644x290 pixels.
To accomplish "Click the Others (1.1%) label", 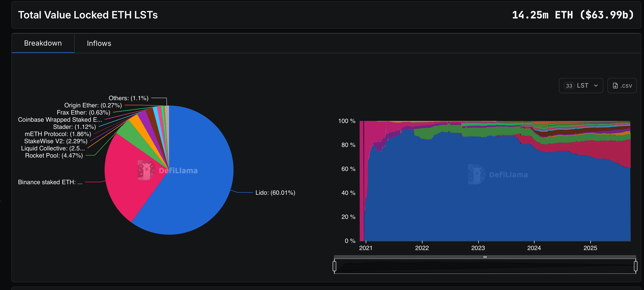I will [128, 98].
